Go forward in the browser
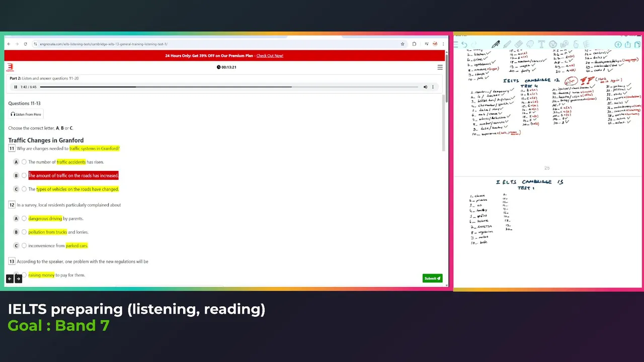This screenshot has height=362, width=644. tap(17, 44)
